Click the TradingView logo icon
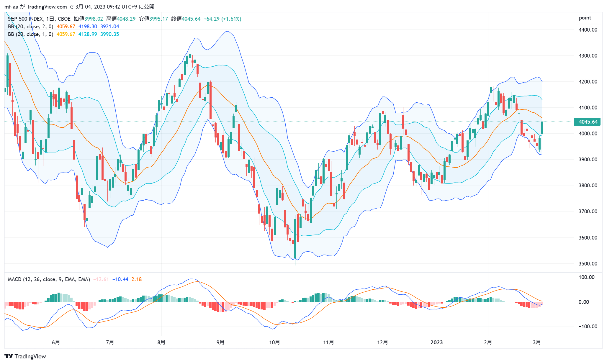Screen dimensions: 607x364 pyautogui.click(x=9, y=356)
